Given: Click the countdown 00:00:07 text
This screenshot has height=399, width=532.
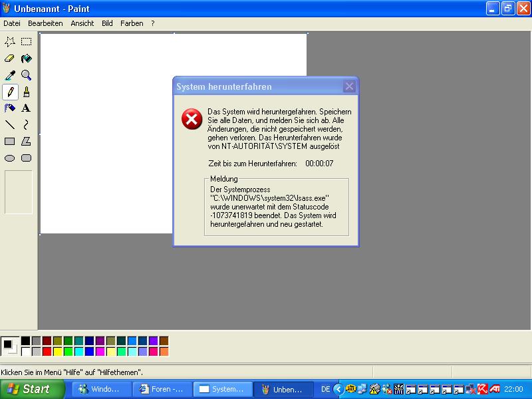Looking at the screenshot, I should [x=319, y=164].
